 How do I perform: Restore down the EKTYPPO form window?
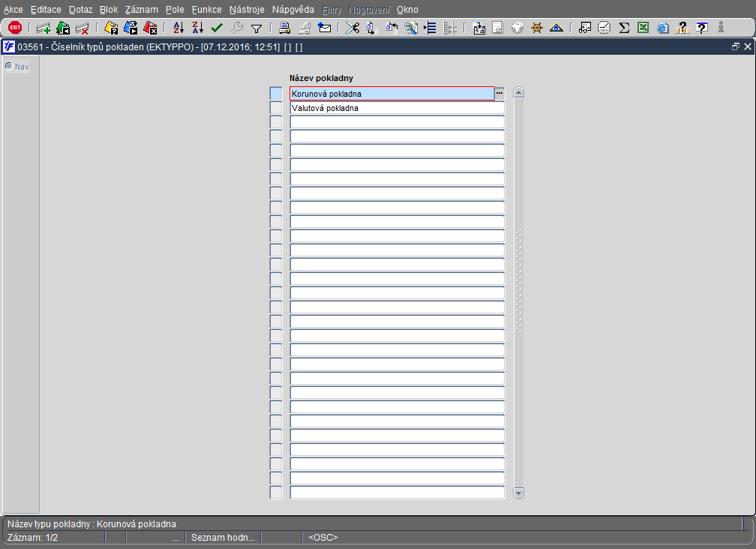[735, 46]
